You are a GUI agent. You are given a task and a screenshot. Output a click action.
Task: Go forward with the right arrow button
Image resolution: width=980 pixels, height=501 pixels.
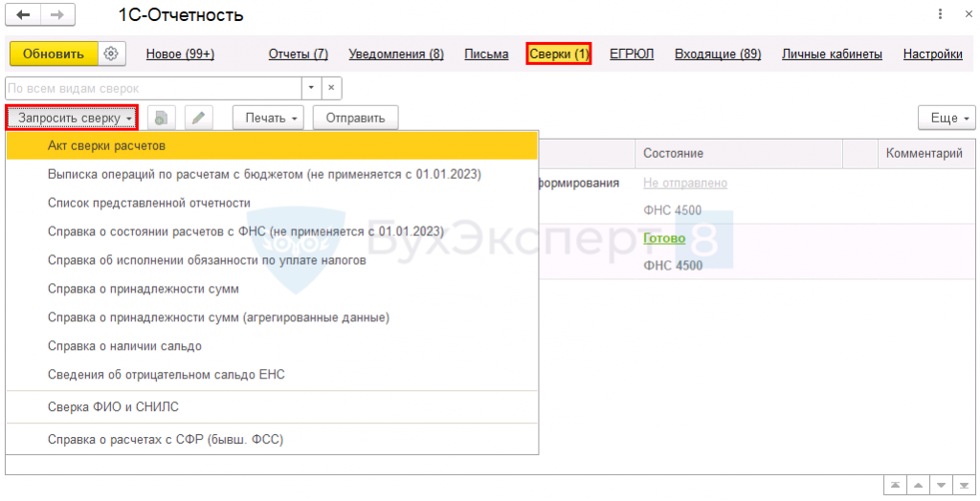(x=57, y=15)
